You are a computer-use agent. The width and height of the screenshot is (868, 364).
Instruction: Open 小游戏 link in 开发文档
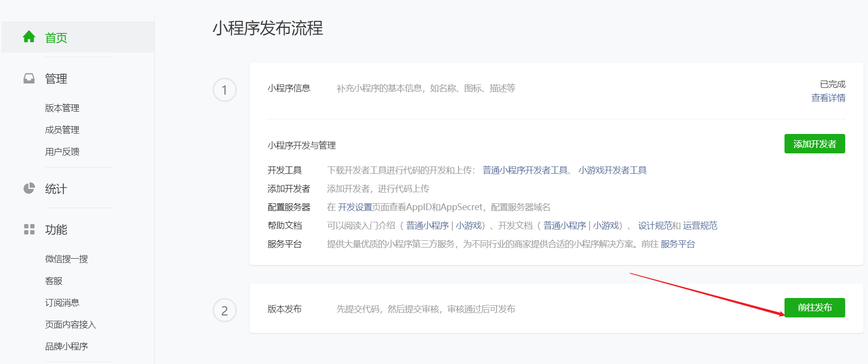pos(606,225)
